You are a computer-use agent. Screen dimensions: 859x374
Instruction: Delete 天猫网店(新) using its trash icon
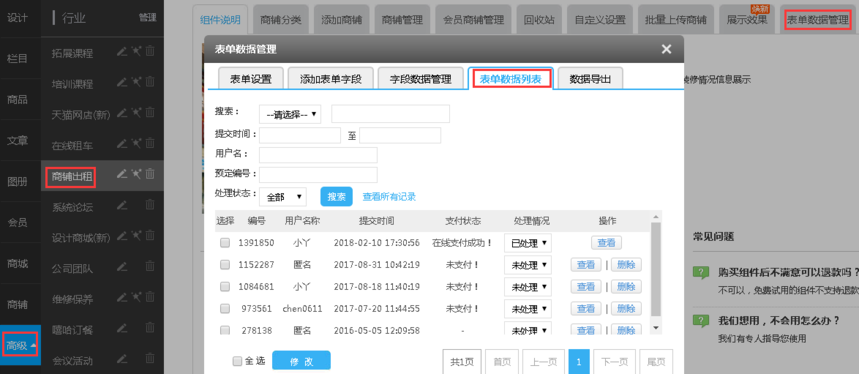pos(150,113)
